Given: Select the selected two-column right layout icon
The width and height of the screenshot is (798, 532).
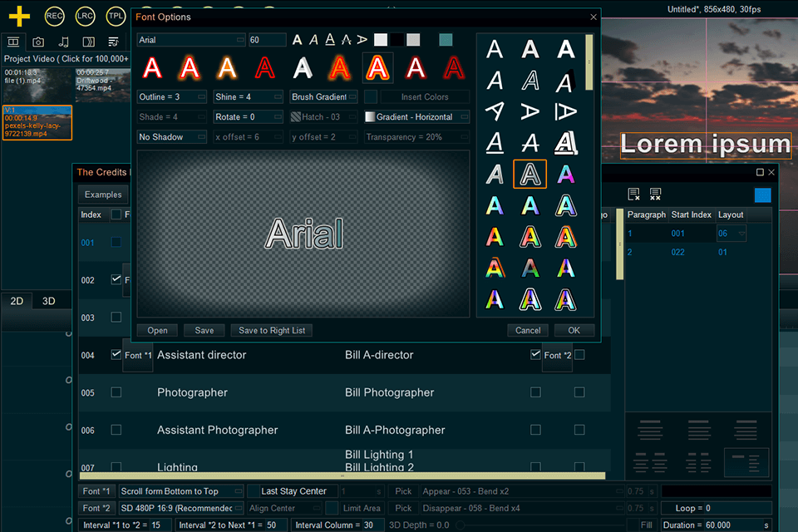Looking at the screenshot, I should (746, 462).
